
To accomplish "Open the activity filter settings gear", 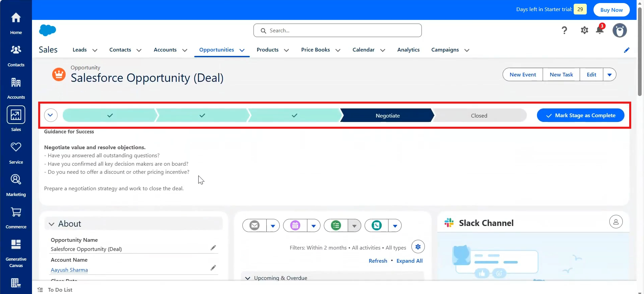I will (418, 247).
